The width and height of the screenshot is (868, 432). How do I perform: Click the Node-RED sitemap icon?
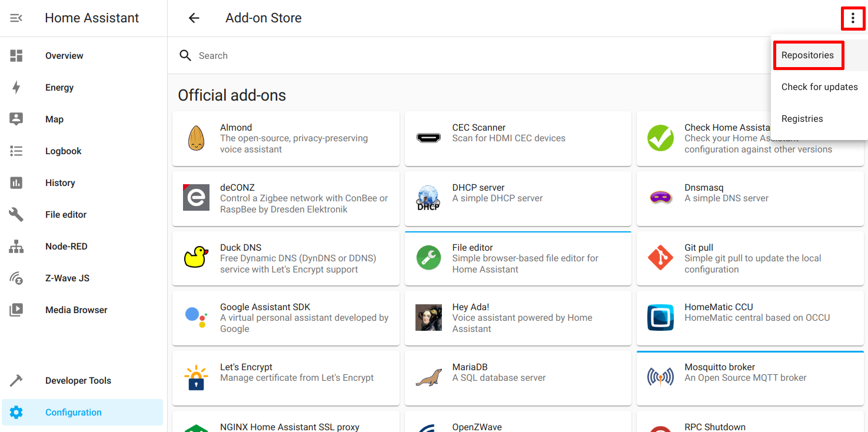click(16, 247)
